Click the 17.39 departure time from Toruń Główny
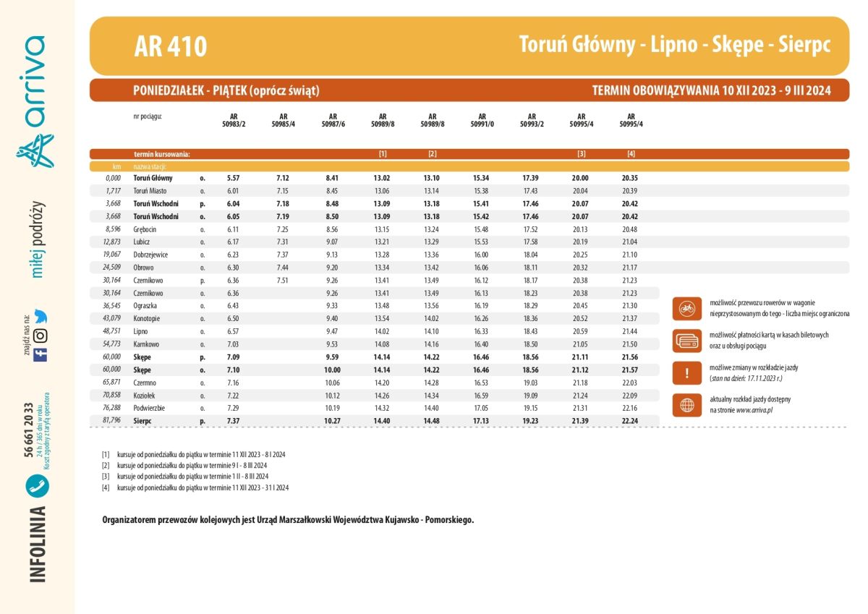The width and height of the screenshot is (868, 614). 531,178
